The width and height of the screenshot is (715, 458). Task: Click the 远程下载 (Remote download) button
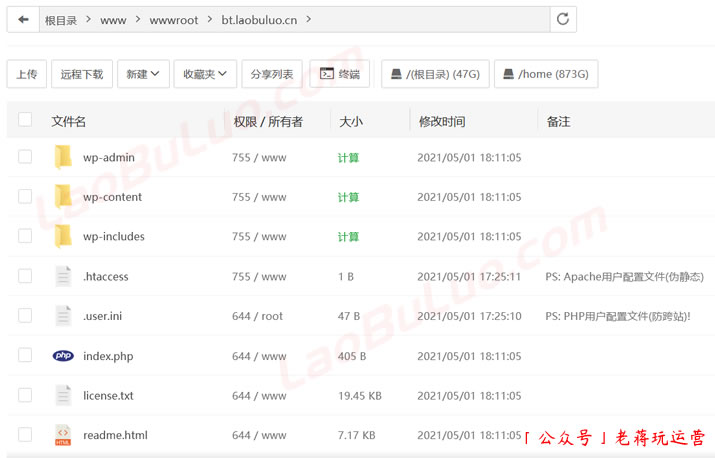coord(82,74)
